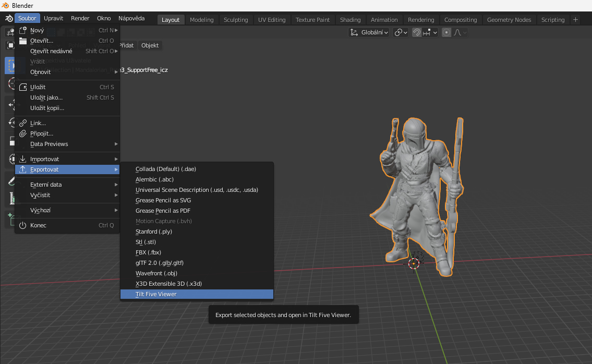Click the 3D cursor at the model's feet
592x364 pixels.
click(x=414, y=263)
